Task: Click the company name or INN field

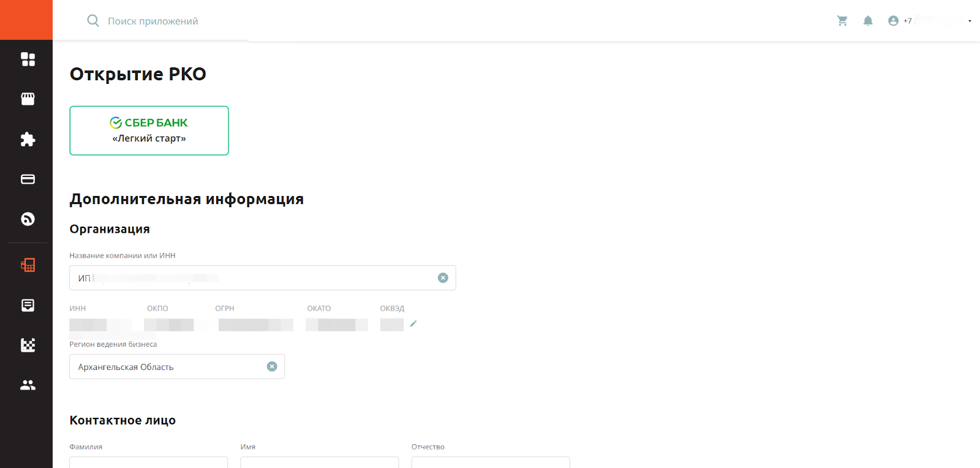Action: [x=262, y=278]
